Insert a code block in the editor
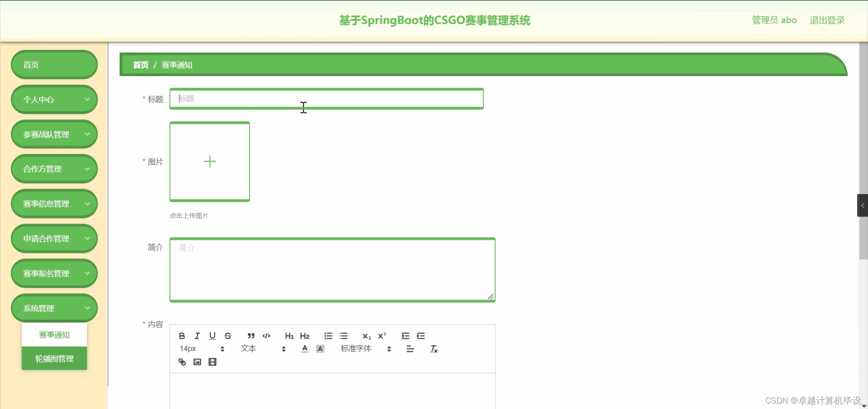This screenshot has width=868, height=409. point(266,336)
